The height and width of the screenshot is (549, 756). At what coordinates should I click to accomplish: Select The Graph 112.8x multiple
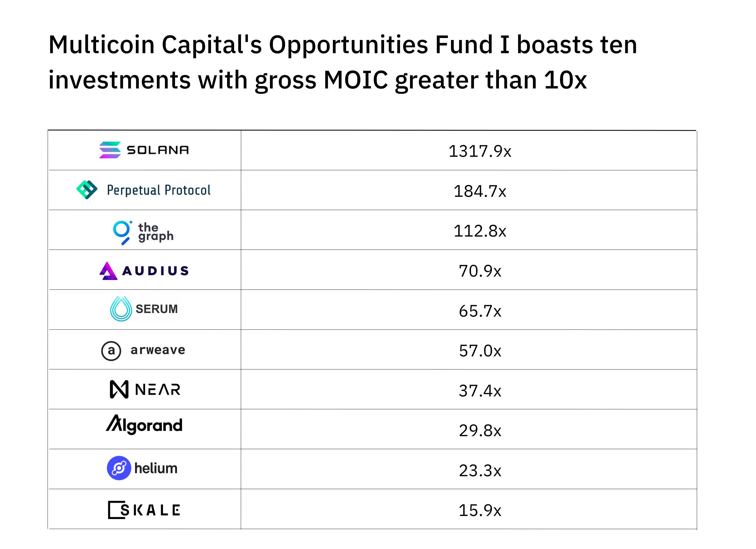pos(480,231)
